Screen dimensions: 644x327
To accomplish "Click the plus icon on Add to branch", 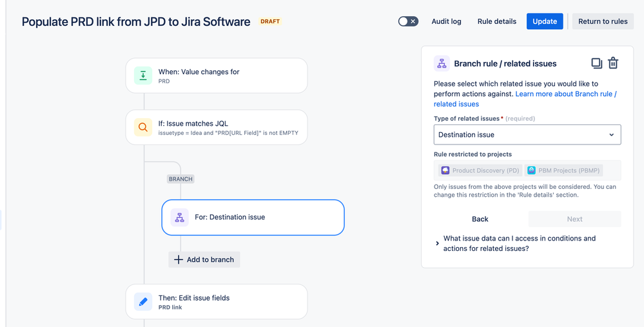I will 179,260.
